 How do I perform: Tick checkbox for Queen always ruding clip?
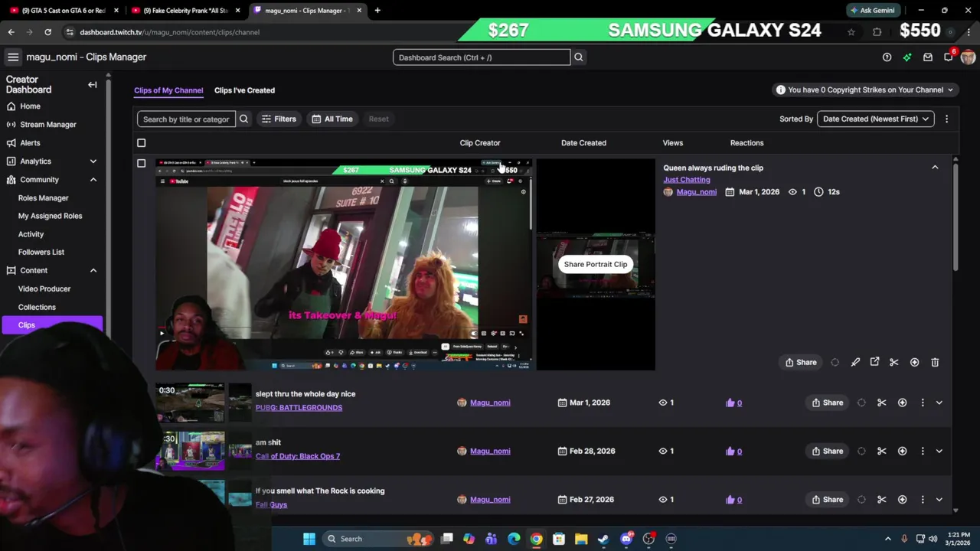pos(141,163)
